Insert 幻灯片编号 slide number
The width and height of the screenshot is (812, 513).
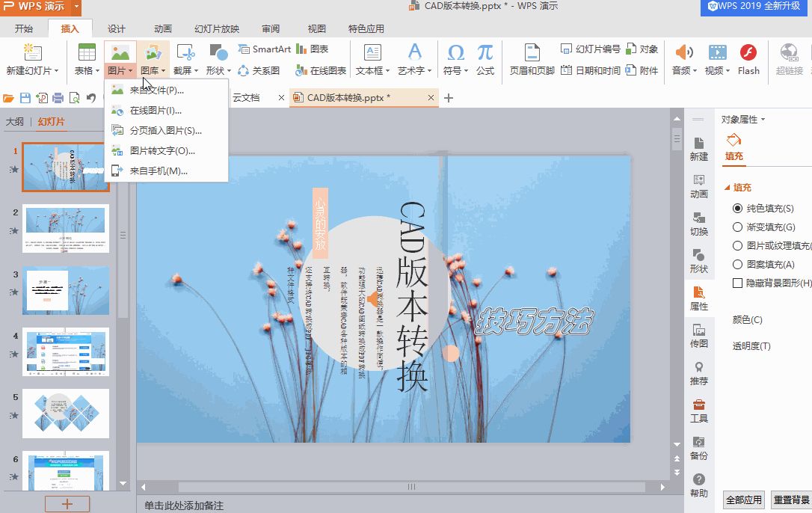coord(591,49)
